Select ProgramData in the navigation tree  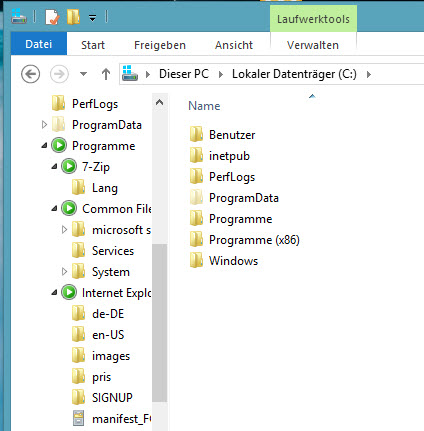click(107, 125)
